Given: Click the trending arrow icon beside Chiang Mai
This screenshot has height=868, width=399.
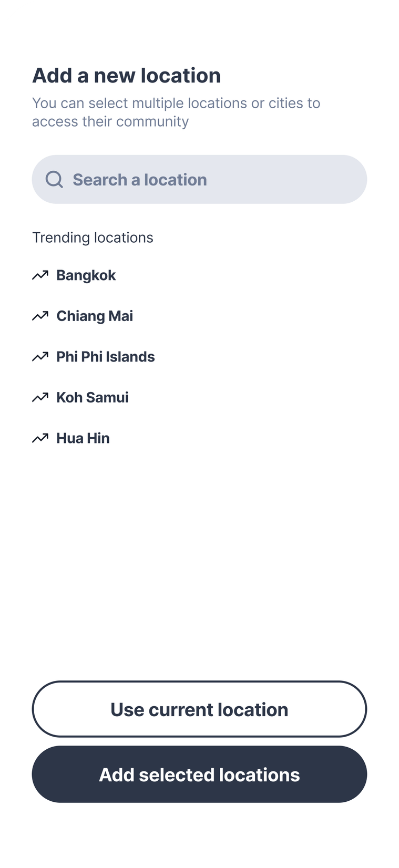Looking at the screenshot, I should pyautogui.click(x=40, y=316).
